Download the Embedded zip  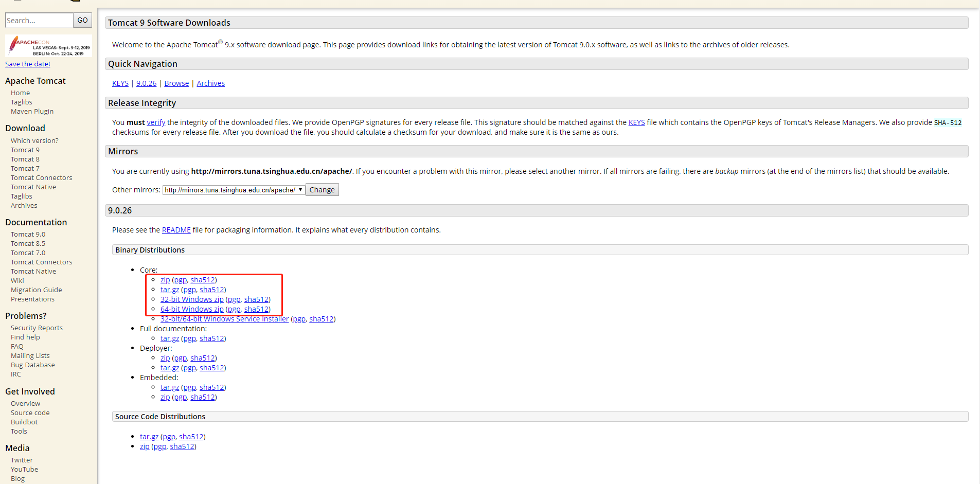(165, 397)
